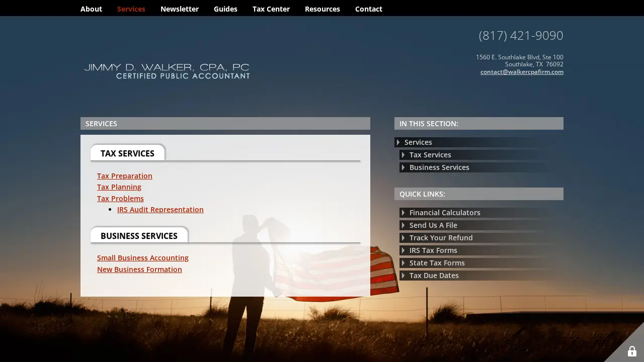Select Business Services in the sidebar
The image size is (644, 362).
tap(481, 167)
